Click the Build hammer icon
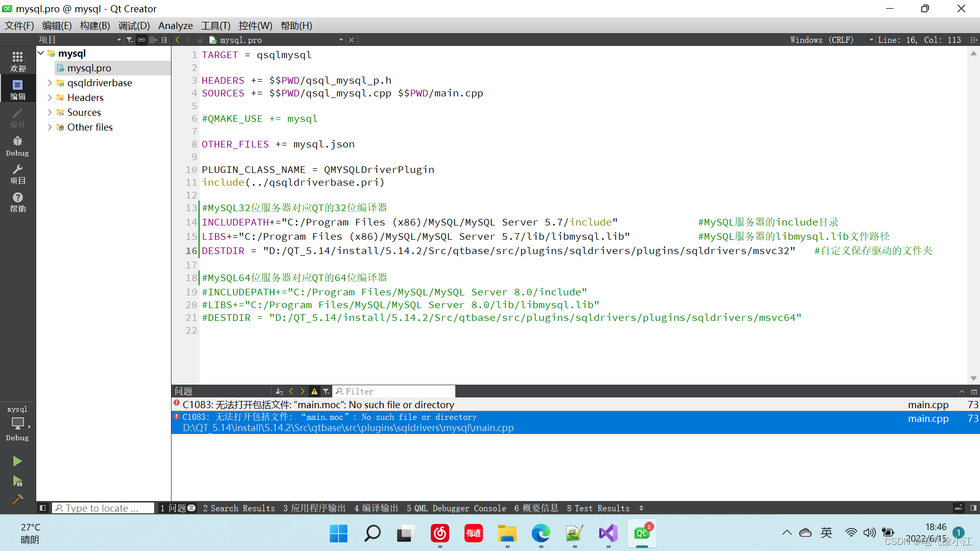The height and width of the screenshot is (551, 980). click(17, 500)
